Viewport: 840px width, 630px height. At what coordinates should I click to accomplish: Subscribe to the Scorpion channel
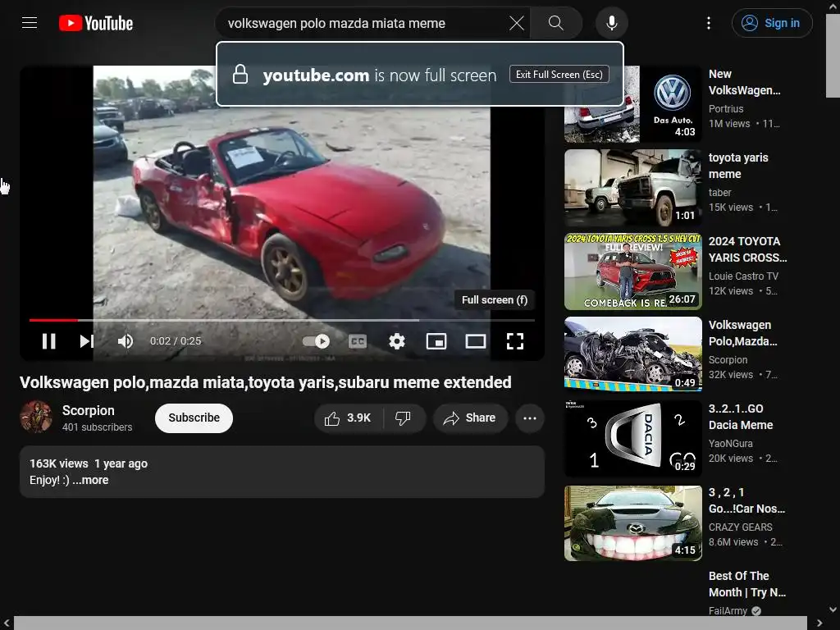coord(194,418)
